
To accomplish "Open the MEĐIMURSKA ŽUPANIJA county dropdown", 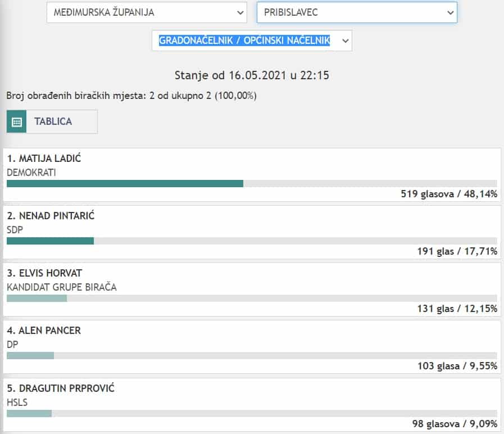I will tap(146, 12).
